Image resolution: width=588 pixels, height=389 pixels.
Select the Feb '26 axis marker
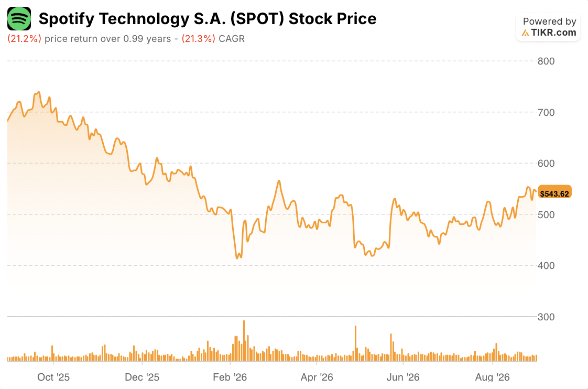point(230,377)
